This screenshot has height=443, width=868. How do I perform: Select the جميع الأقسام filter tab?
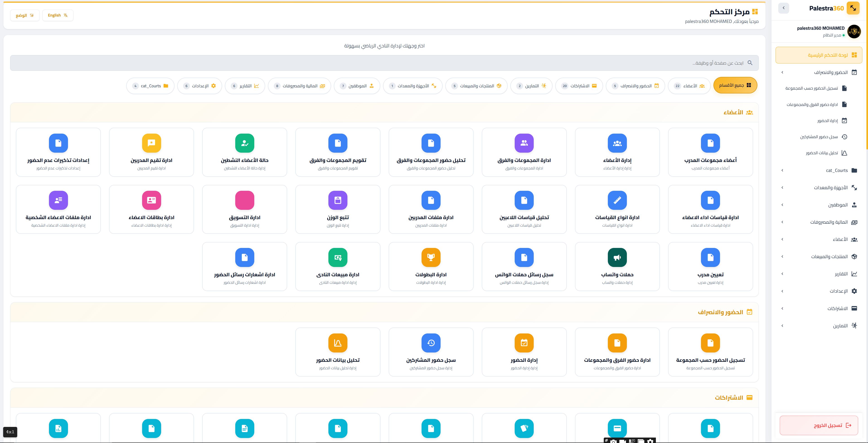735,86
